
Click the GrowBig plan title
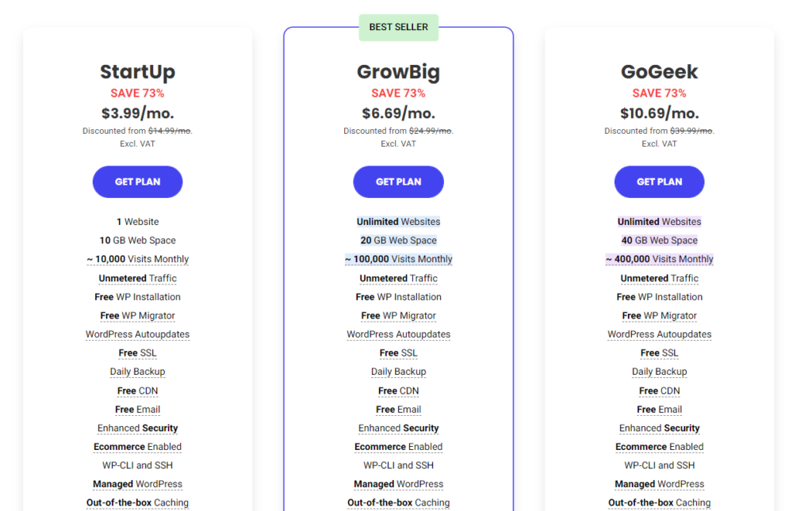[398, 72]
